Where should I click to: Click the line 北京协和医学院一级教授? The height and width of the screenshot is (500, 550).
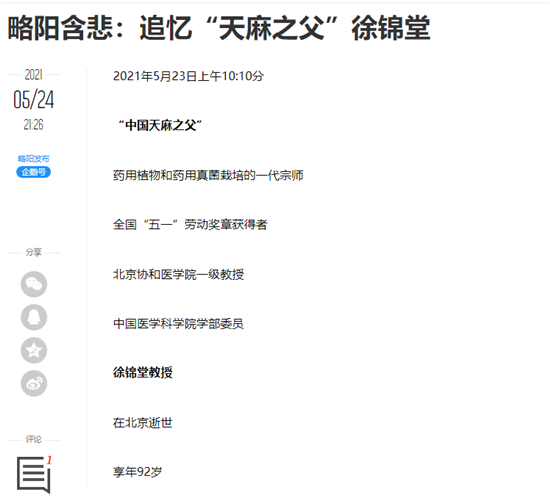pos(179,274)
